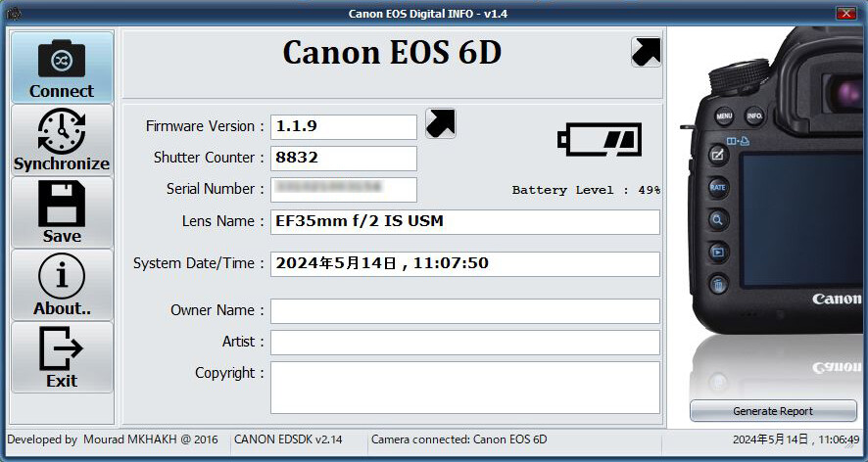
Task: Click the app icon in title bar
Action: pos(14,14)
